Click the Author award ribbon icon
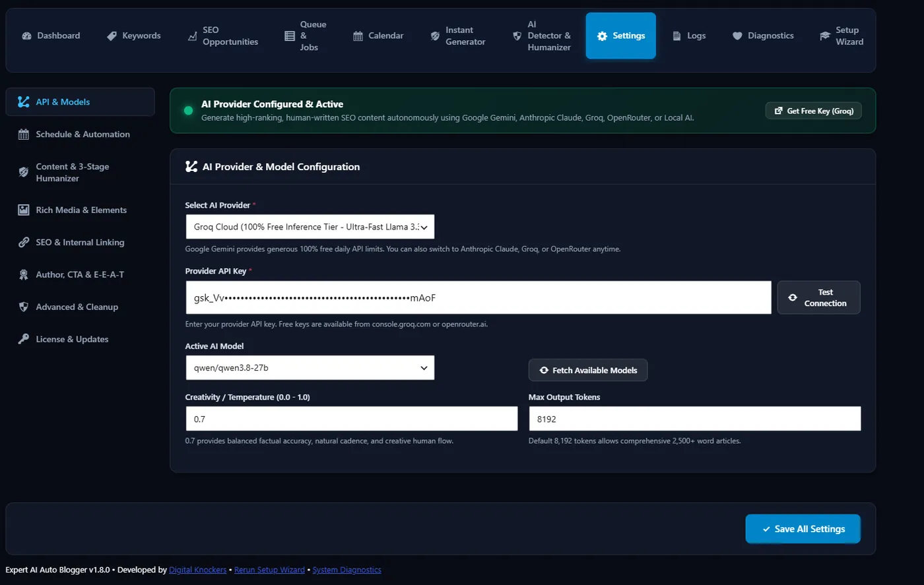This screenshot has height=585, width=924. click(x=24, y=275)
